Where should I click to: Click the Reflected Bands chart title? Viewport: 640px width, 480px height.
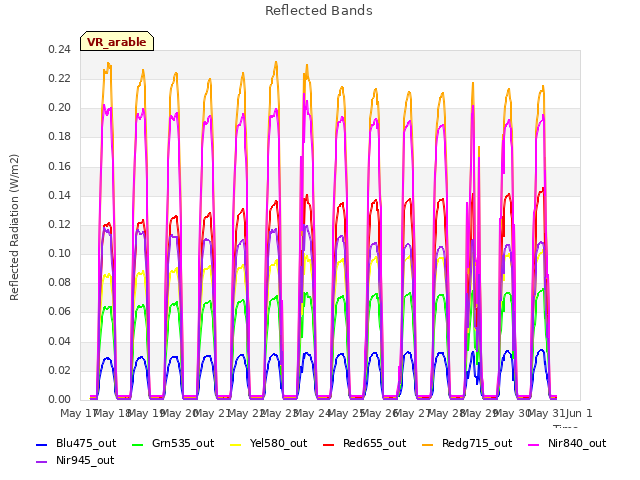319,11
